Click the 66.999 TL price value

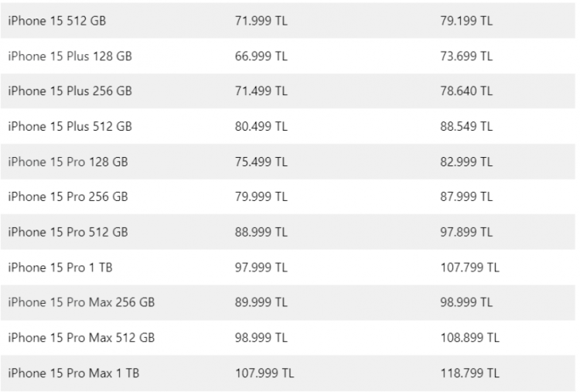pyautogui.click(x=261, y=56)
